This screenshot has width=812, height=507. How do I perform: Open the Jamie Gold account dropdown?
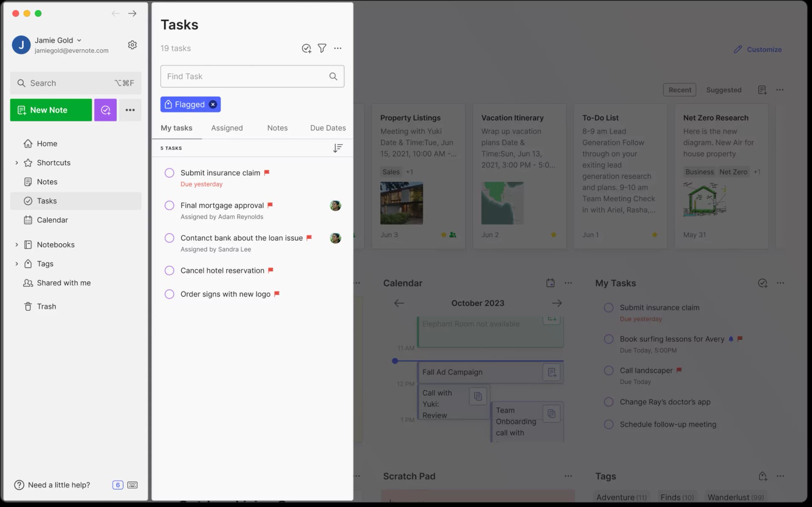80,40
